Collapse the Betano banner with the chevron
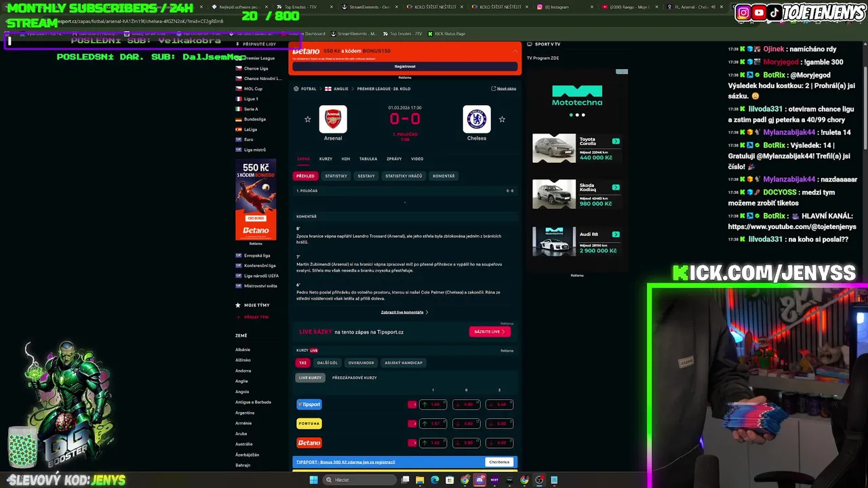 click(x=515, y=51)
